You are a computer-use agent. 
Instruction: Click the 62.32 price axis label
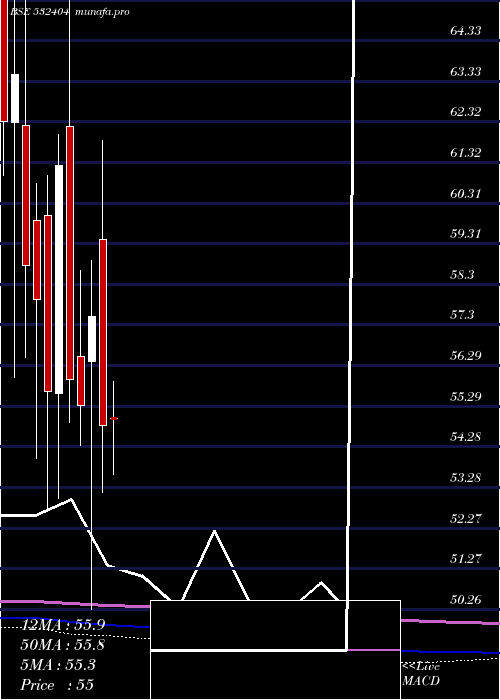click(466, 112)
